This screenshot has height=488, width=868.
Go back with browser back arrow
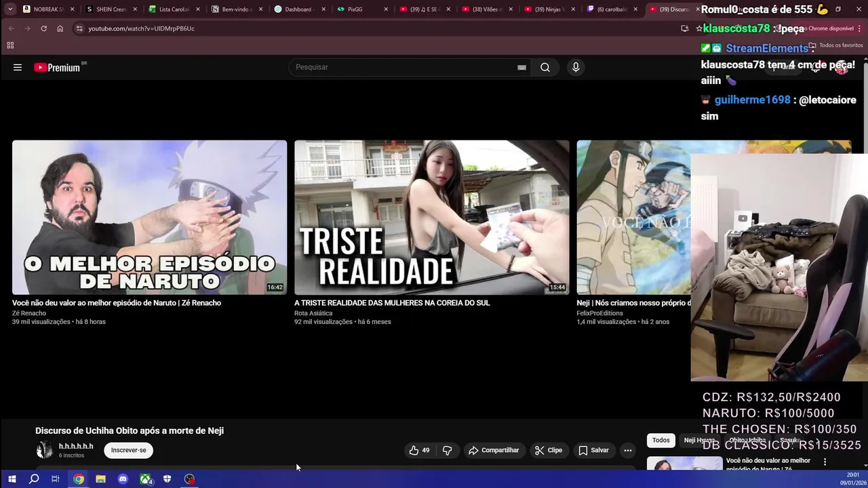click(x=11, y=28)
